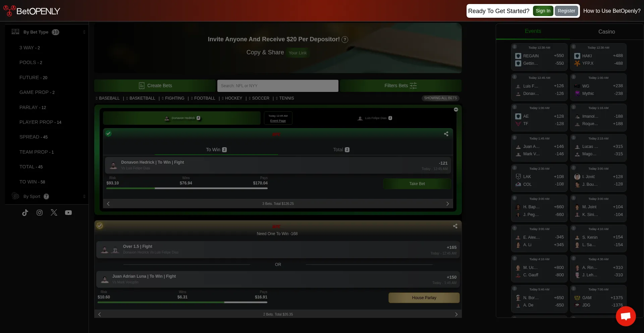Filter by FUTURE - 20 bet type
The height and width of the screenshot is (333, 644).
[x=33, y=77]
